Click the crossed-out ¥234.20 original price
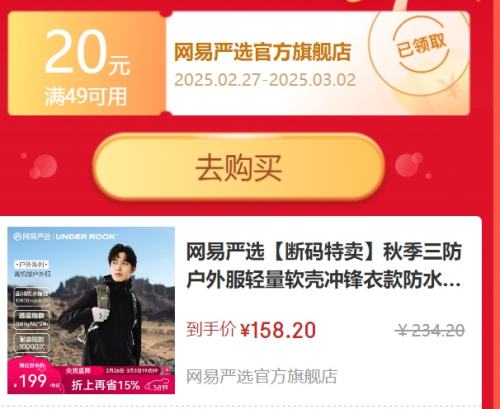The height and width of the screenshot is (409, 500). 430,331
